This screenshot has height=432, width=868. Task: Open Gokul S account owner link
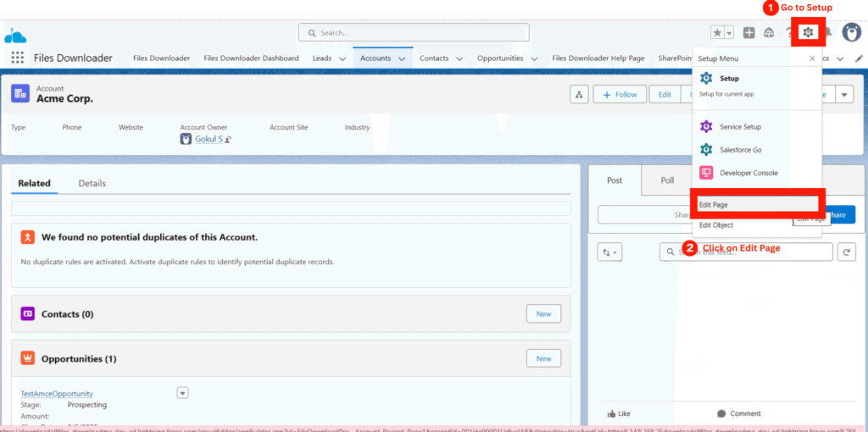[x=209, y=140]
